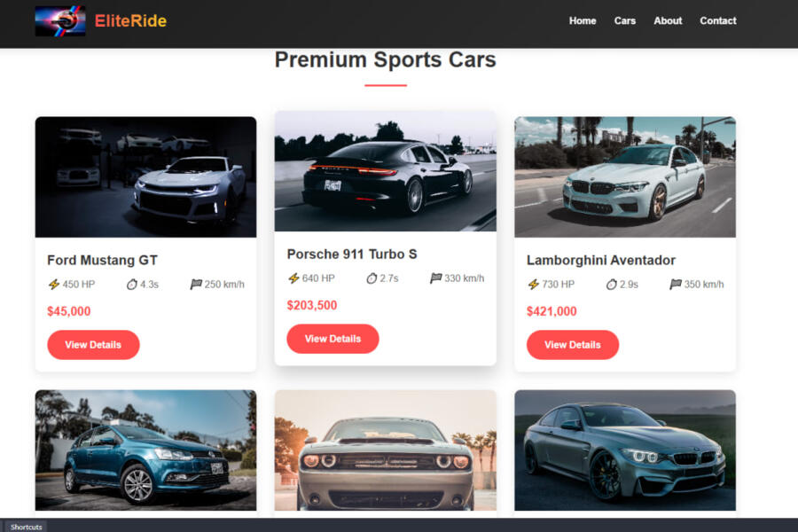
Task: Click the EliteRide logo image
Action: coord(60,20)
